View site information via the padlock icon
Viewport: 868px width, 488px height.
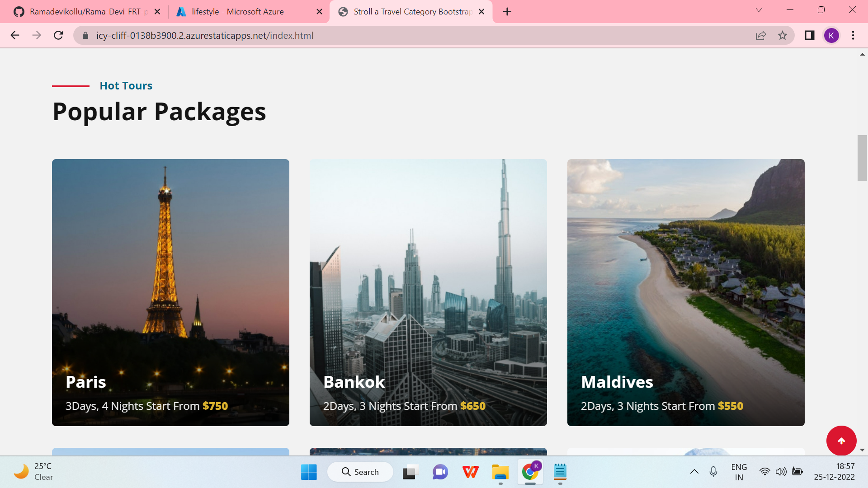(85, 35)
